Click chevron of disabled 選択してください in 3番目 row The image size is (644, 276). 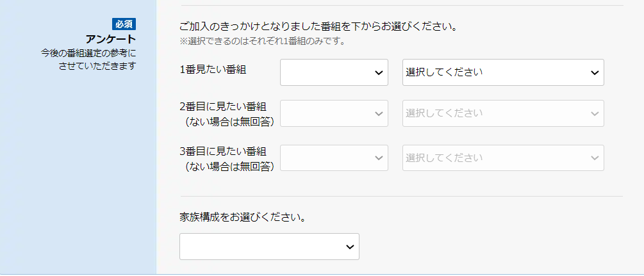(x=594, y=158)
